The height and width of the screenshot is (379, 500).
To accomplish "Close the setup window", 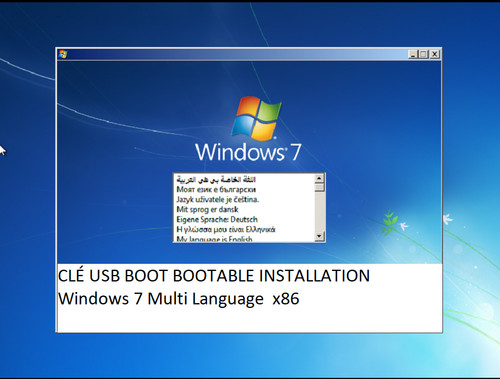I will click(x=435, y=54).
